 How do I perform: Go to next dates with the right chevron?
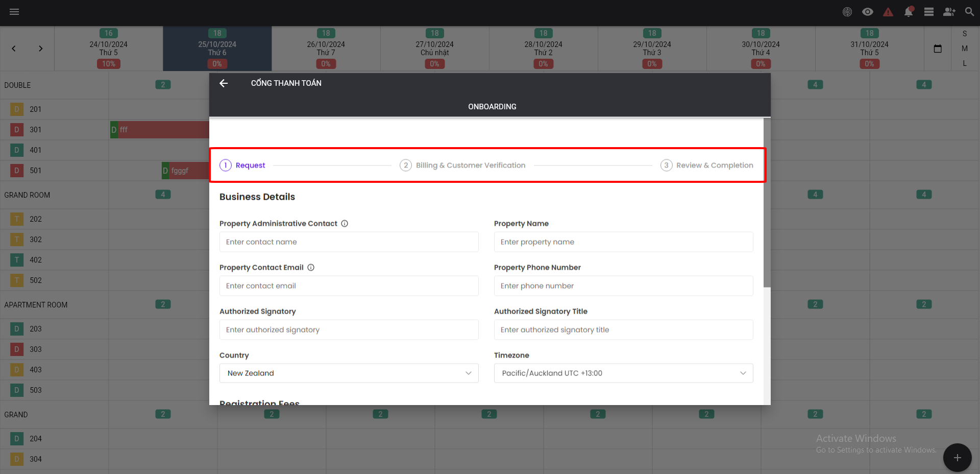pos(41,49)
